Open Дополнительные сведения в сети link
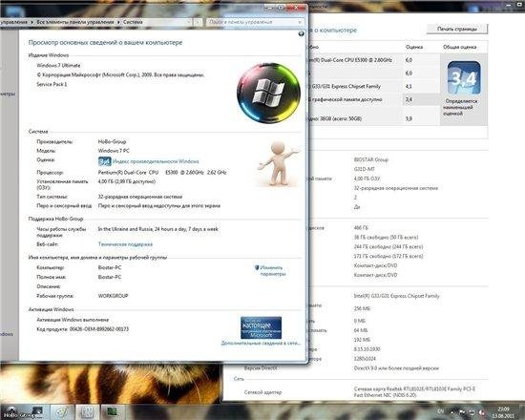The height and width of the screenshot is (420, 525). tap(261, 343)
